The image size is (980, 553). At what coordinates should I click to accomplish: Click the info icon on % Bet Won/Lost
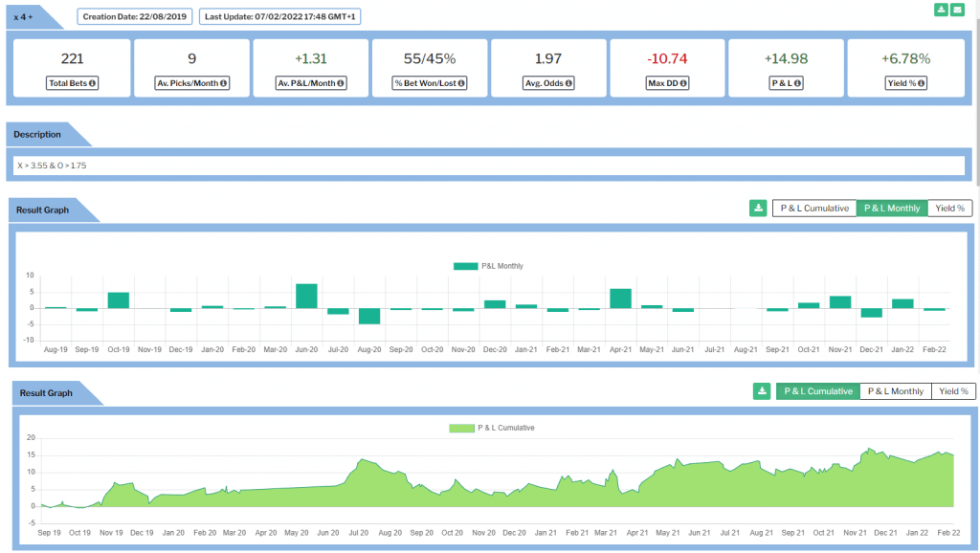click(x=461, y=83)
